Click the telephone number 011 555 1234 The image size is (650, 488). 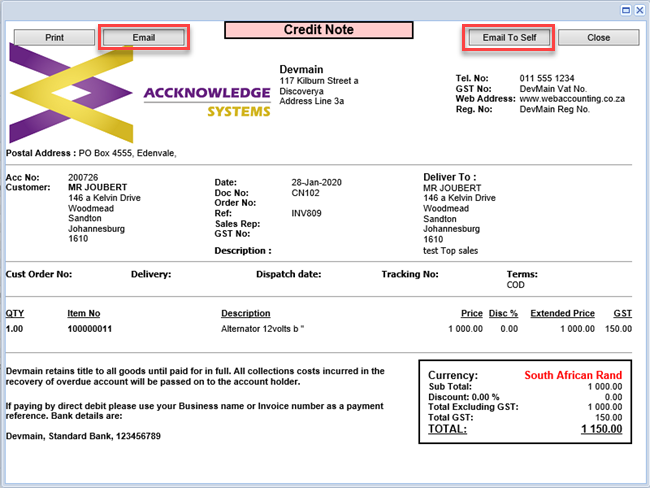pyautogui.click(x=548, y=78)
